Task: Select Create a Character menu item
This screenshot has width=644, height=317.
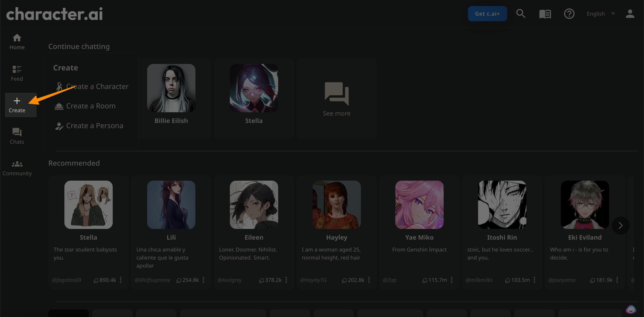Action: (x=97, y=87)
